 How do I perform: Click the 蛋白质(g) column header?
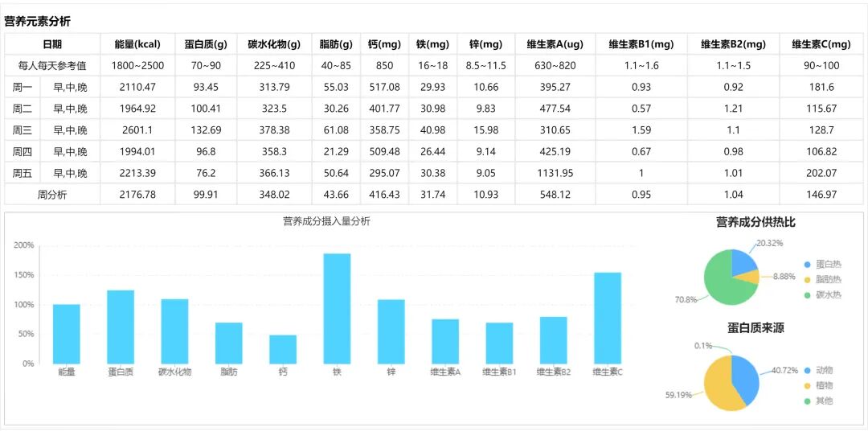click(206, 44)
